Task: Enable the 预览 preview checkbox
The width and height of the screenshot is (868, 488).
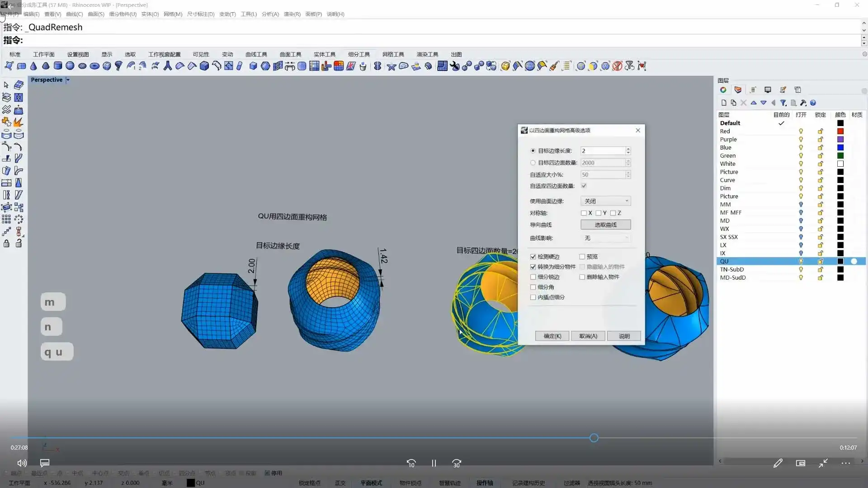Action: click(582, 257)
